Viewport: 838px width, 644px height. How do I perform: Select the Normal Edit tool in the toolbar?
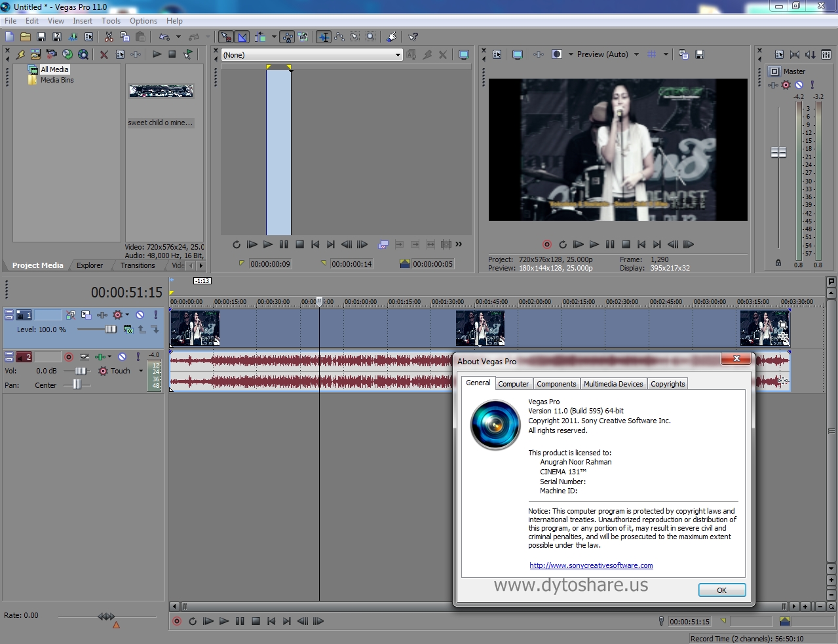[x=225, y=37]
